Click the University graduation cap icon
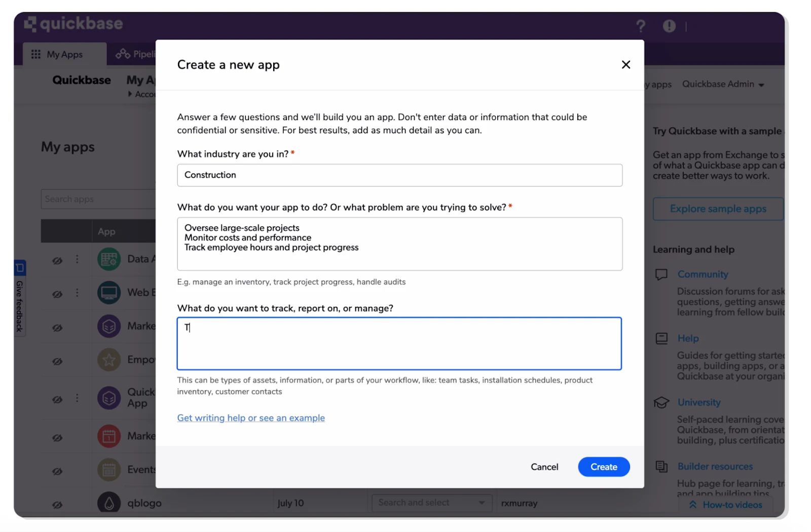811x532 pixels. (661, 403)
